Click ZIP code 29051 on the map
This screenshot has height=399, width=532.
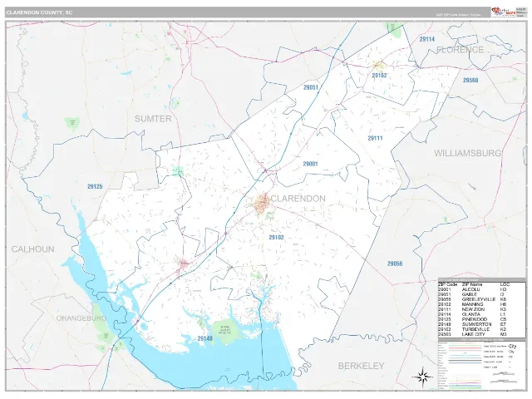(x=311, y=87)
